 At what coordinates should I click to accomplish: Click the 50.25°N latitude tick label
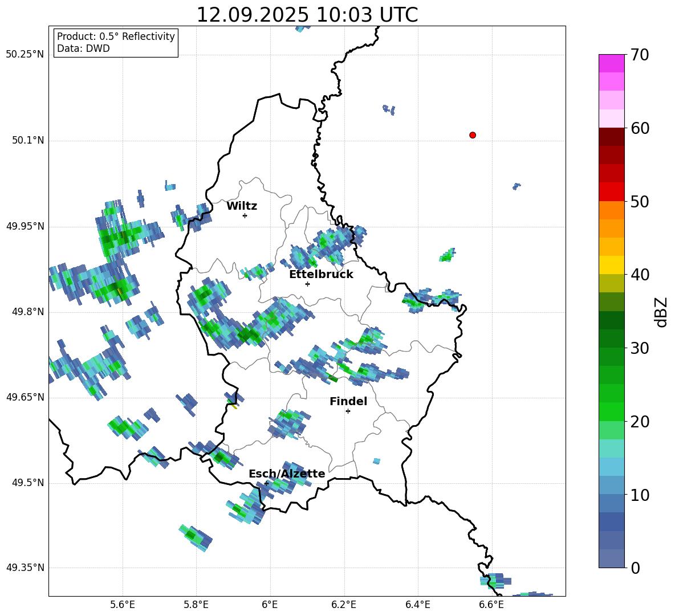pyautogui.click(x=25, y=55)
